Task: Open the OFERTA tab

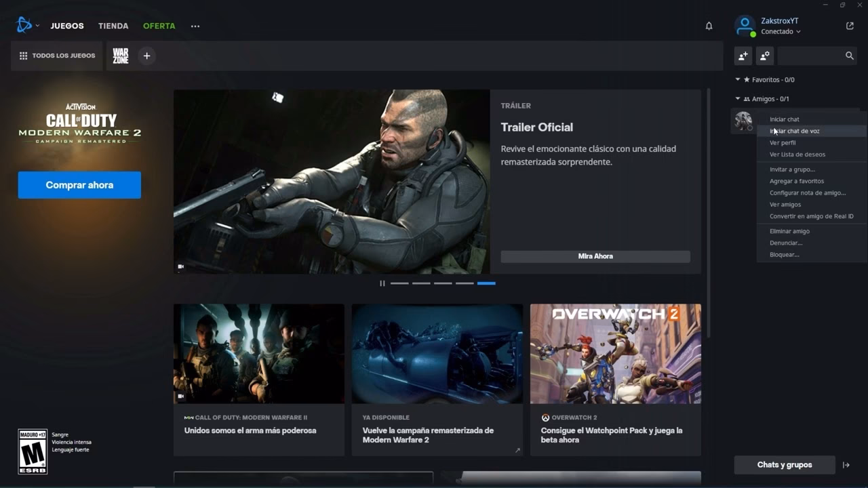Action: (x=159, y=26)
